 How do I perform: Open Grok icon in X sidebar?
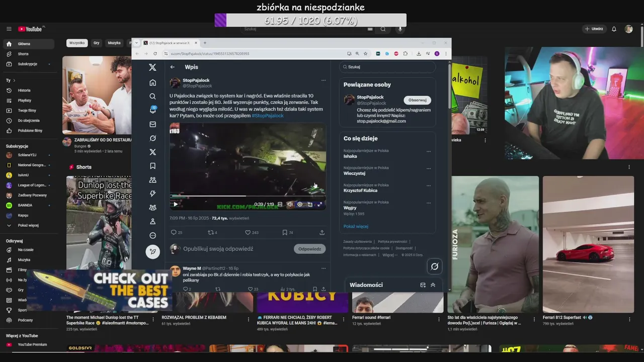click(x=153, y=138)
